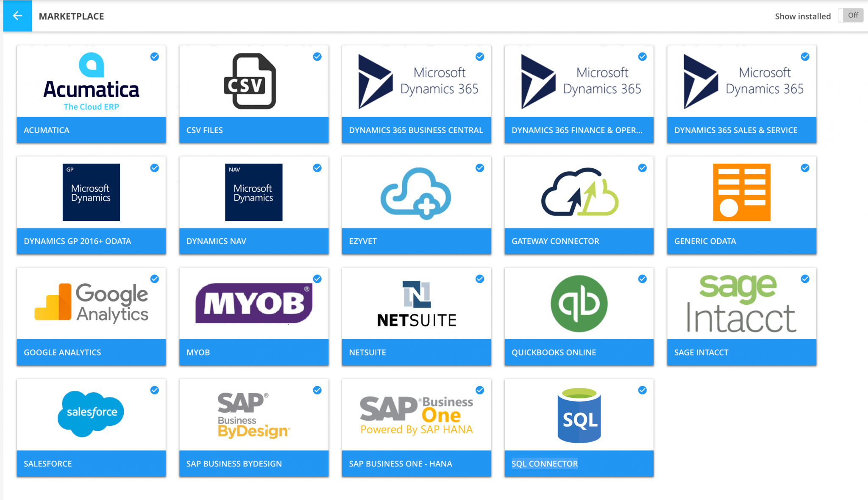Click the DYNAMICS NAV label bar
The image size is (868, 500).
tap(254, 241)
